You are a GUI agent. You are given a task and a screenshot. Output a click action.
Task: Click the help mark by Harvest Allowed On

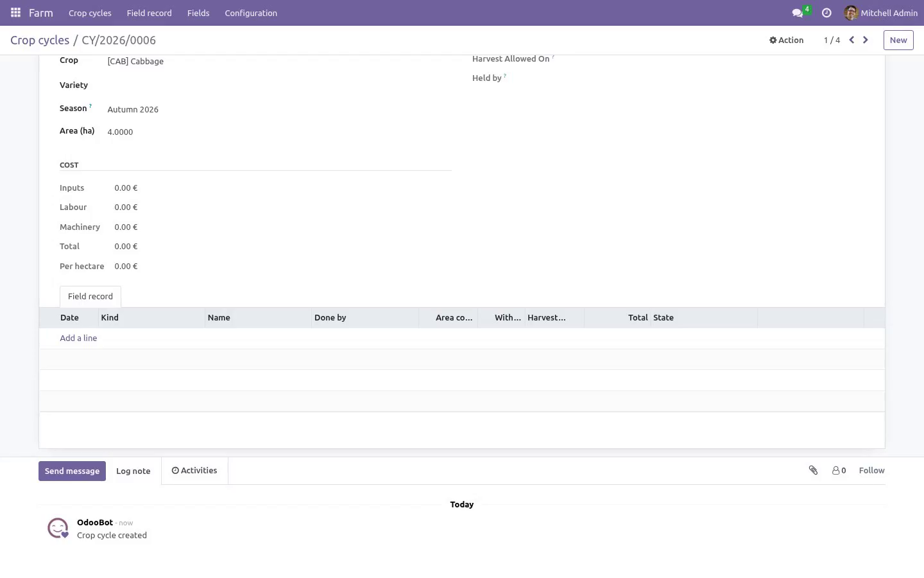(553, 57)
